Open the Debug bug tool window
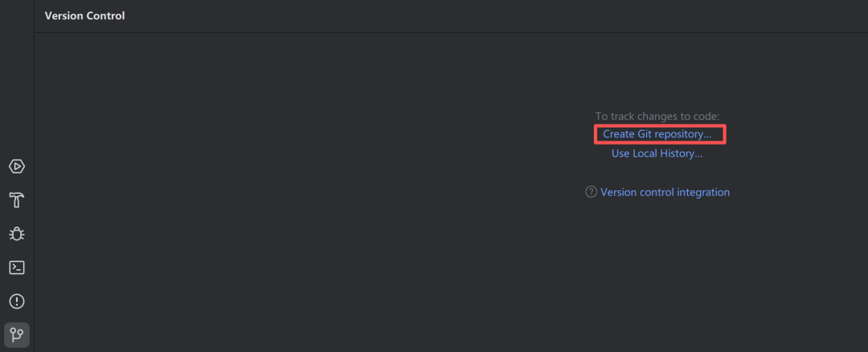Viewport: 868px width, 352px height. coord(17,234)
